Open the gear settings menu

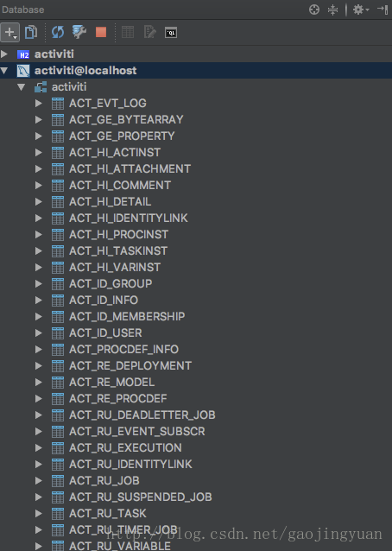(361, 9)
